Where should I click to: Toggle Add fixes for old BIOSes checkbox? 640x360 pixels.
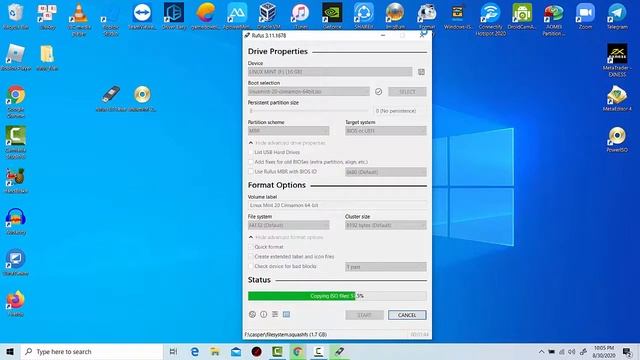coord(251,162)
